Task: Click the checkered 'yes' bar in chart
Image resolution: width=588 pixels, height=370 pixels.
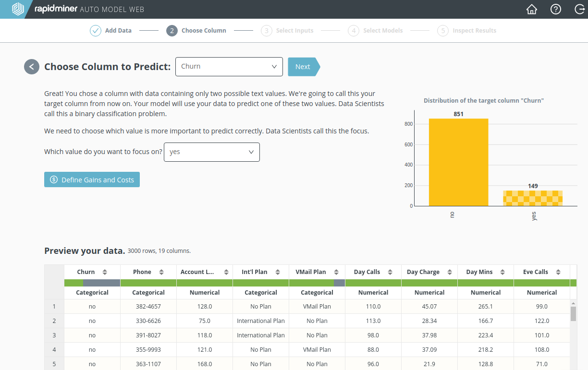Action: click(533, 198)
